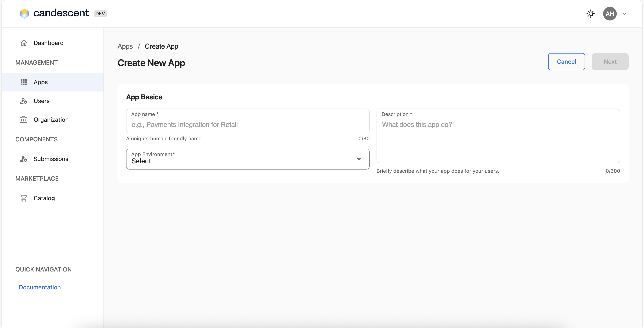The image size is (644, 328).
Task: Click the AH user avatar
Action: tap(609, 13)
